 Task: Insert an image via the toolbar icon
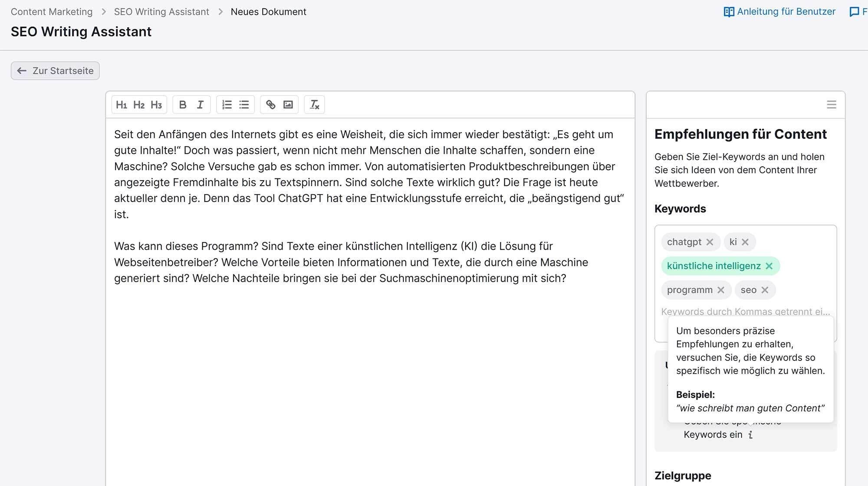tap(287, 104)
